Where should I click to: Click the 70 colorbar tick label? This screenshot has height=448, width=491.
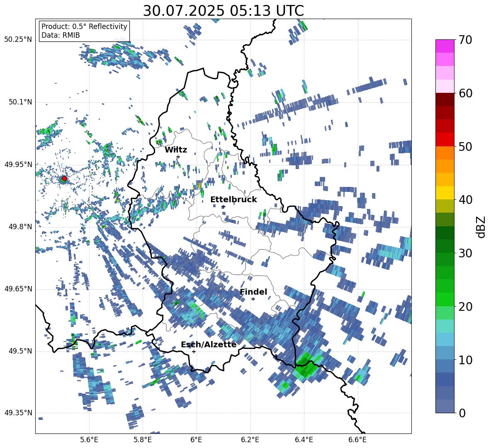(x=465, y=40)
